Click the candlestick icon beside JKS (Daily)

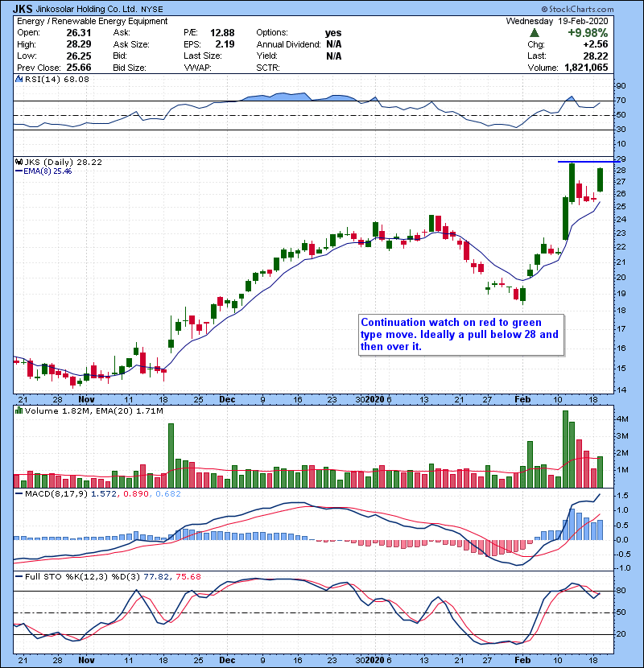coord(19,162)
